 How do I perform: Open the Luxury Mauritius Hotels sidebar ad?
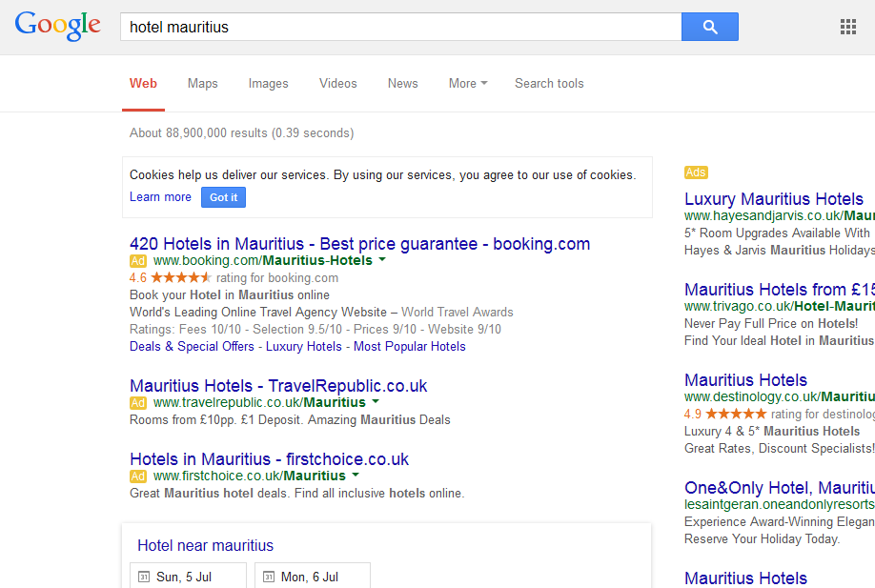(774, 199)
